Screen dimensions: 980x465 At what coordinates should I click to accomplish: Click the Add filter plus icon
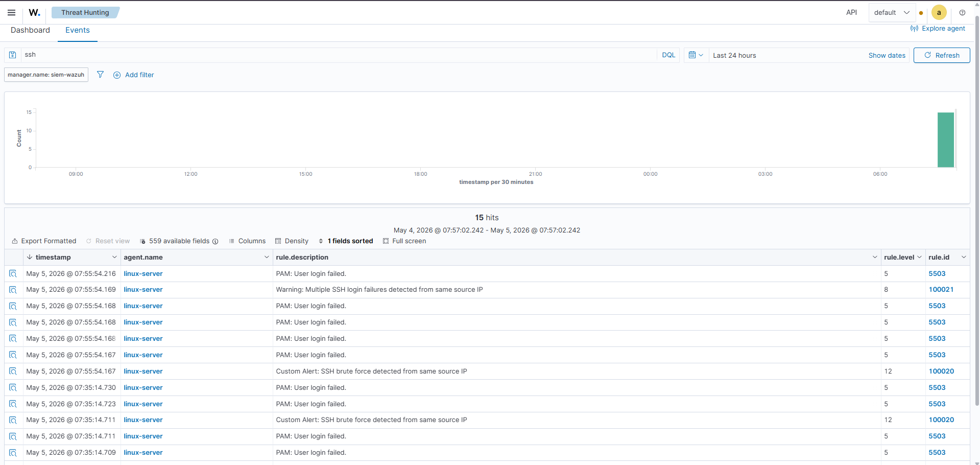(x=117, y=75)
